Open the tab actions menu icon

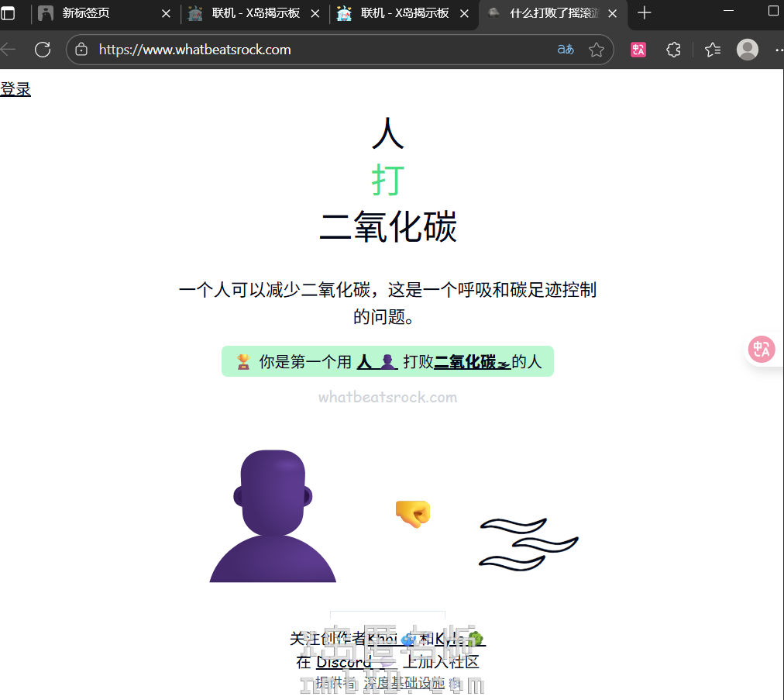pyautogui.click(x=8, y=13)
